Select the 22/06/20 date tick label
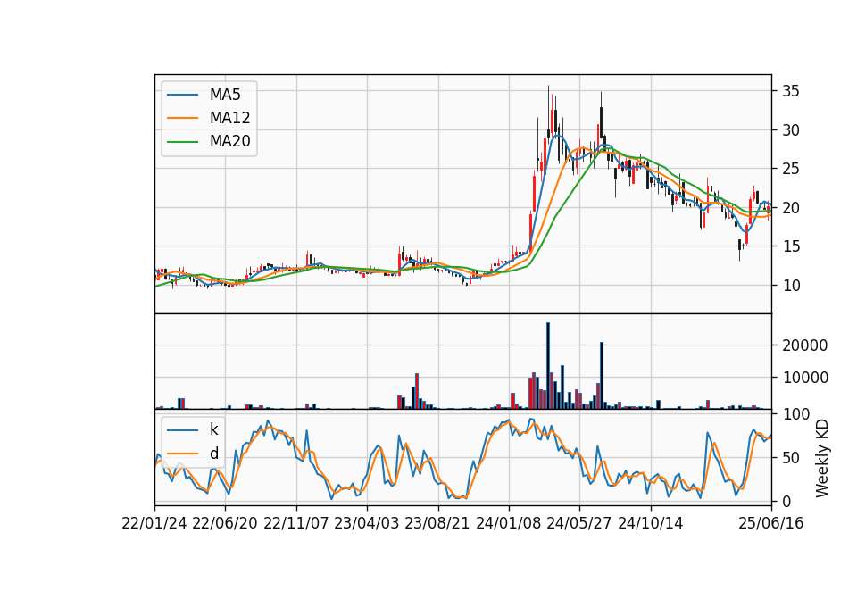This screenshot has width=857, height=616. [225, 523]
